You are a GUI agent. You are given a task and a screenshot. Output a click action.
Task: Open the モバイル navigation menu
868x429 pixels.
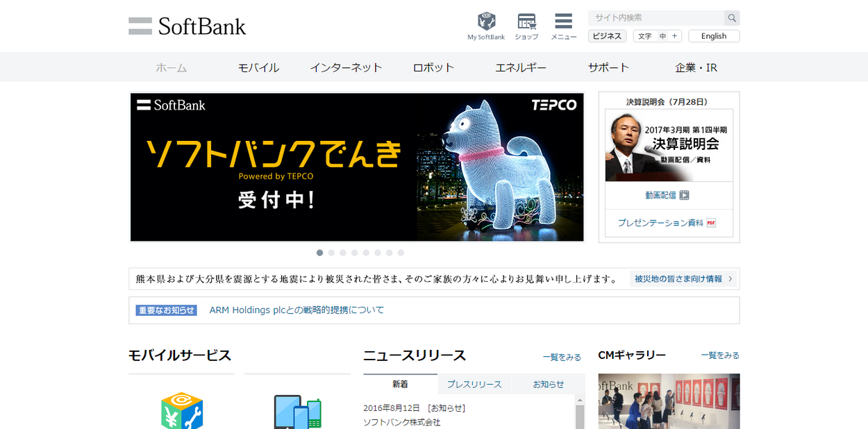(258, 67)
